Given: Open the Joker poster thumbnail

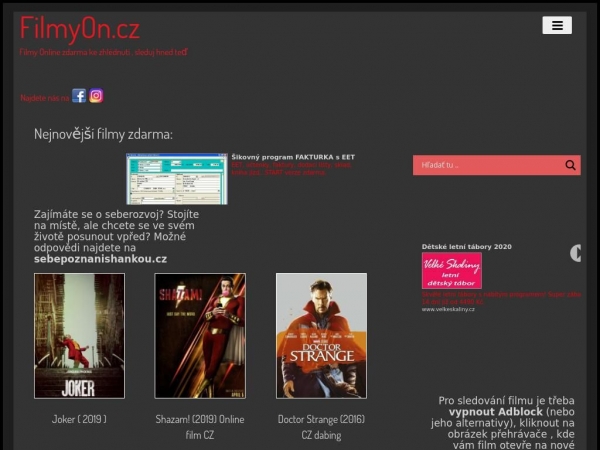Looking at the screenshot, I should (79, 336).
